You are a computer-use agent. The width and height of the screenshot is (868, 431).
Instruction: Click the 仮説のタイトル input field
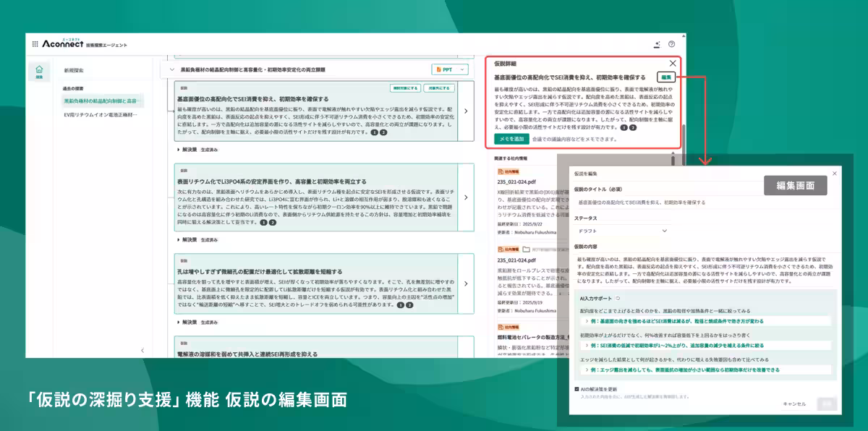[705, 203]
